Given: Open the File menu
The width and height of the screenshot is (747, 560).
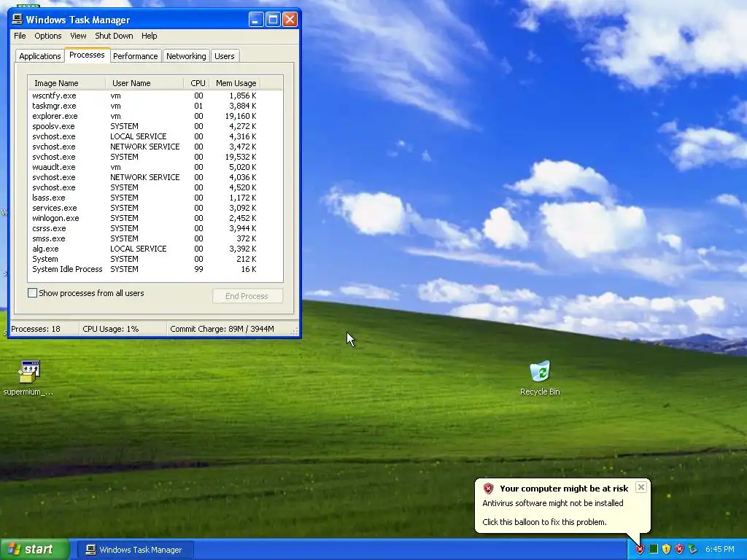Looking at the screenshot, I should [x=20, y=36].
